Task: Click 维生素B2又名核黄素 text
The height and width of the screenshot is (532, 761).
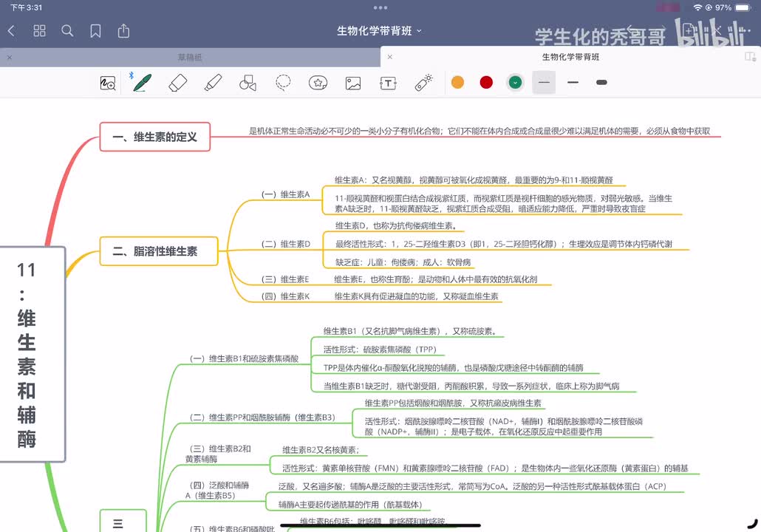Action: coord(321,450)
